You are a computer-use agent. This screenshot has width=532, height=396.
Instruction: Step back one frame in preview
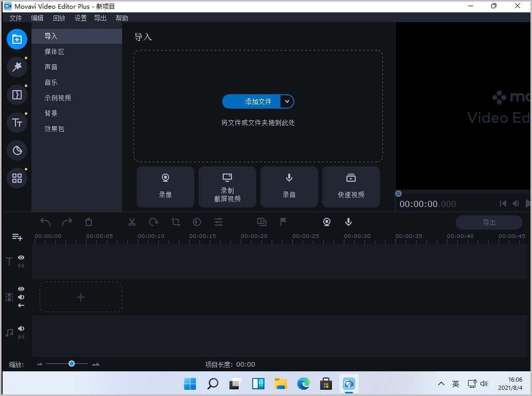point(516,203)
